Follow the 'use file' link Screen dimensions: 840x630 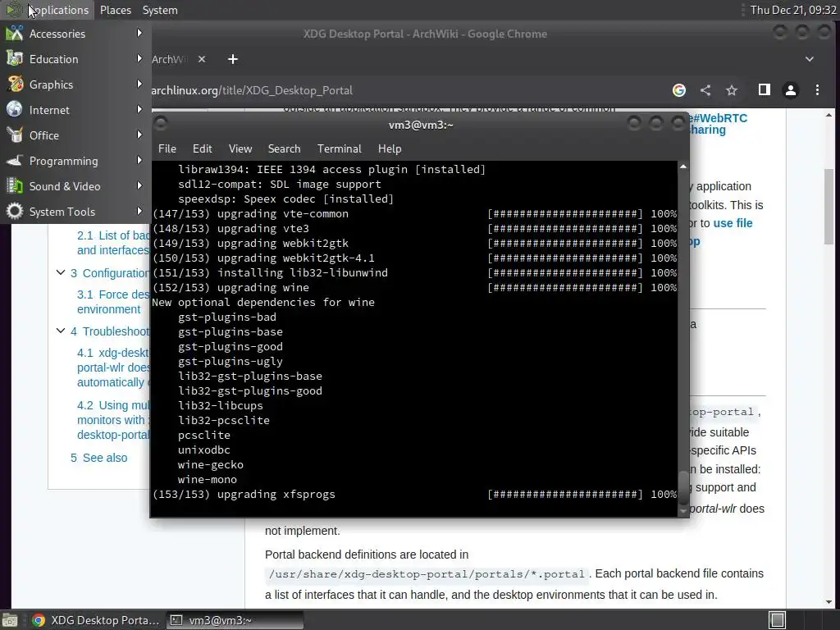(x=733, y=223)
